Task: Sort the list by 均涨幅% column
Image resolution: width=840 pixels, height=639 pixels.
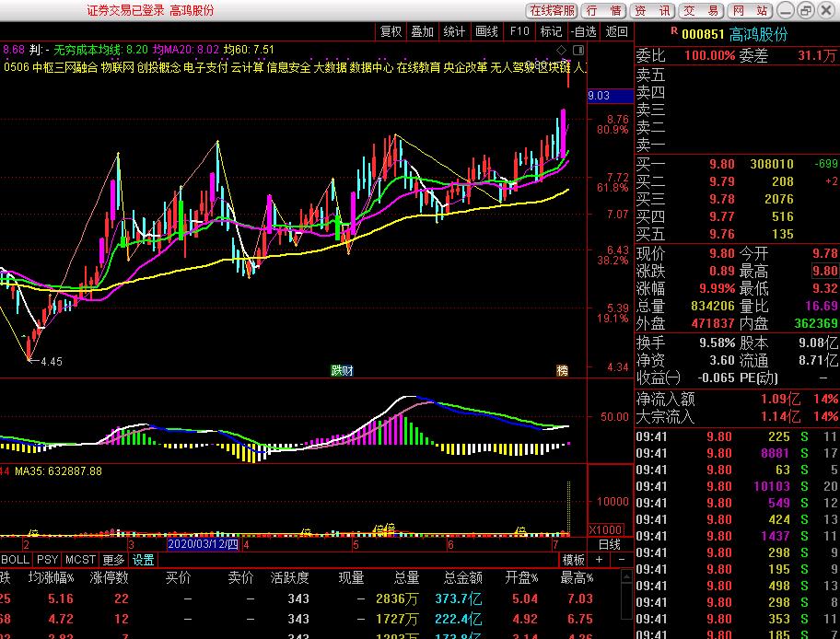Action: pos(52,578)
